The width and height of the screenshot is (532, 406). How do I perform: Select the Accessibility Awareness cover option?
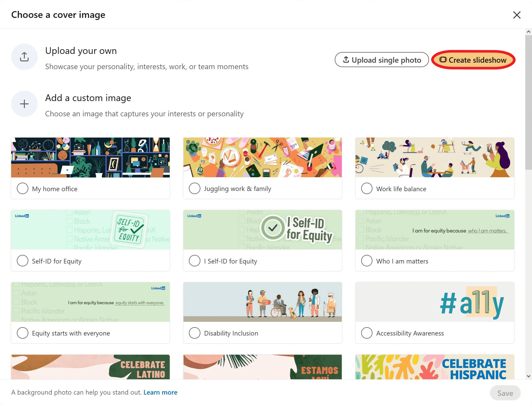[367, 333]
